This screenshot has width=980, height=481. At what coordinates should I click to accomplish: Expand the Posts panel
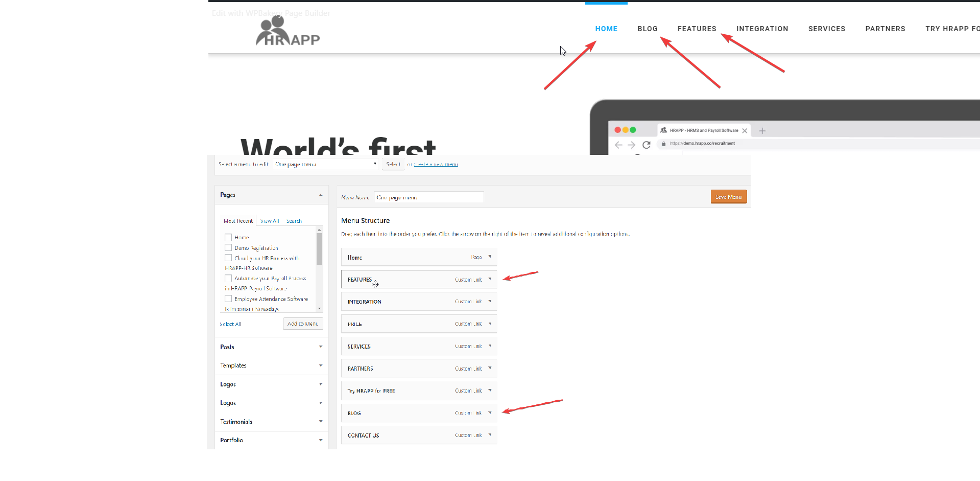click(x=321, y=347)
